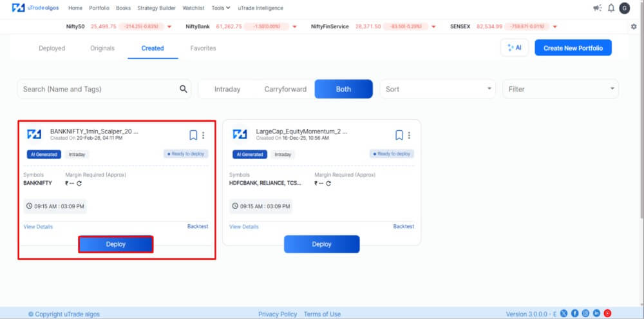
Task: Open Watchlist in navigation
Action: 193,8
